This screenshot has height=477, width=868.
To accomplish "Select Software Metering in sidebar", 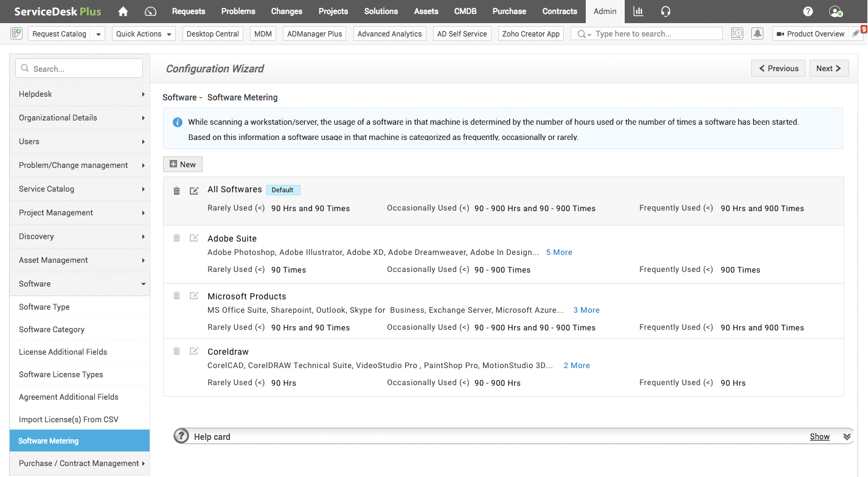I will (x=80, y=441).
